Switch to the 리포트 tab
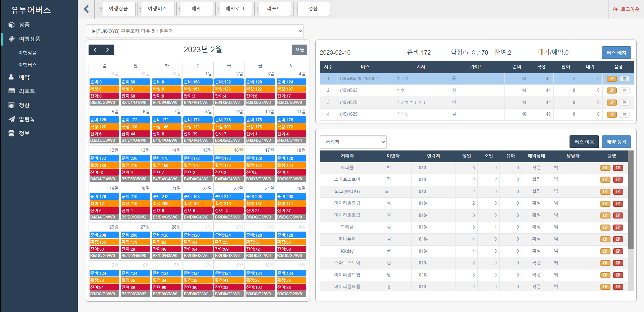Viewport: 644px width, 312px height. point(274,9)
